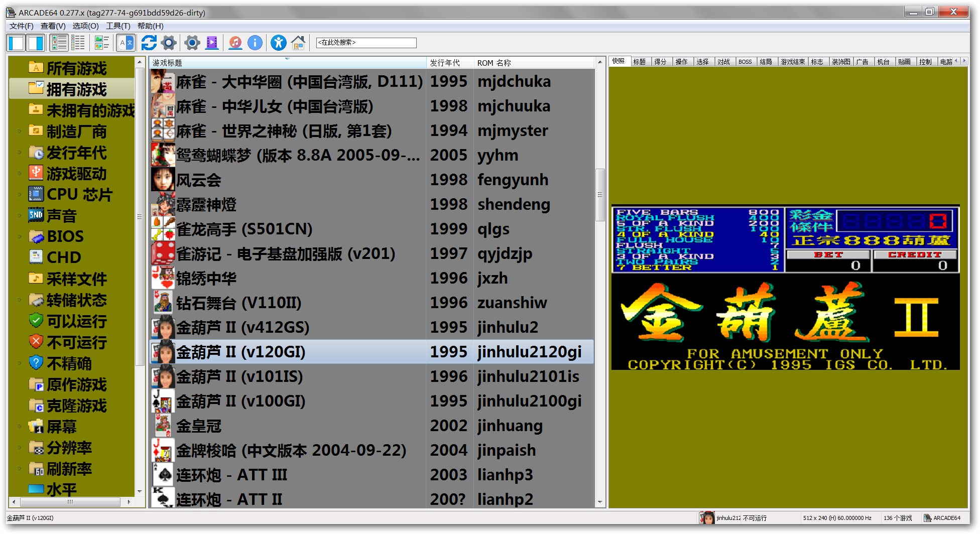Open the 查看(V) menu
This screenshot has height=534, width=980.
click(53, 26)
